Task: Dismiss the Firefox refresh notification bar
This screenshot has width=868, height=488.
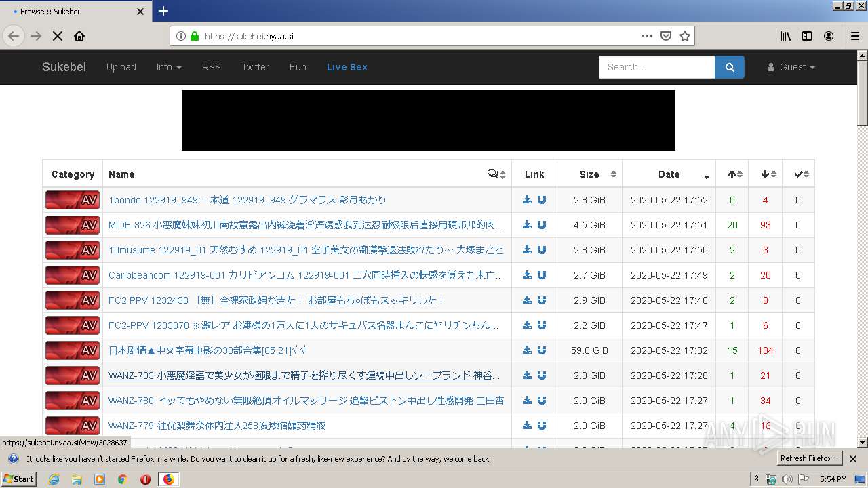Action: tap(853, 459)
